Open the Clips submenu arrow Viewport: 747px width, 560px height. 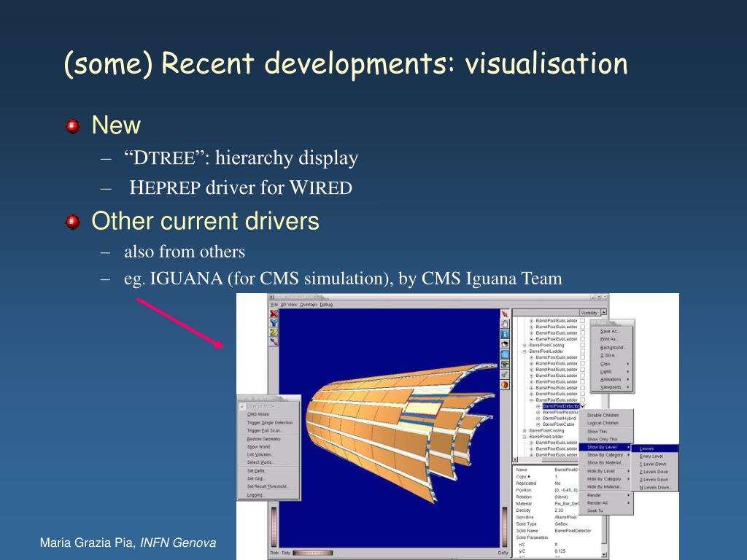[x=628, y=364]
